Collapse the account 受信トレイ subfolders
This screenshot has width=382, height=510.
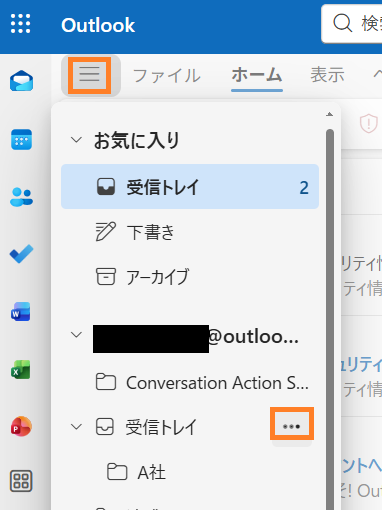[x=77, y=427]
